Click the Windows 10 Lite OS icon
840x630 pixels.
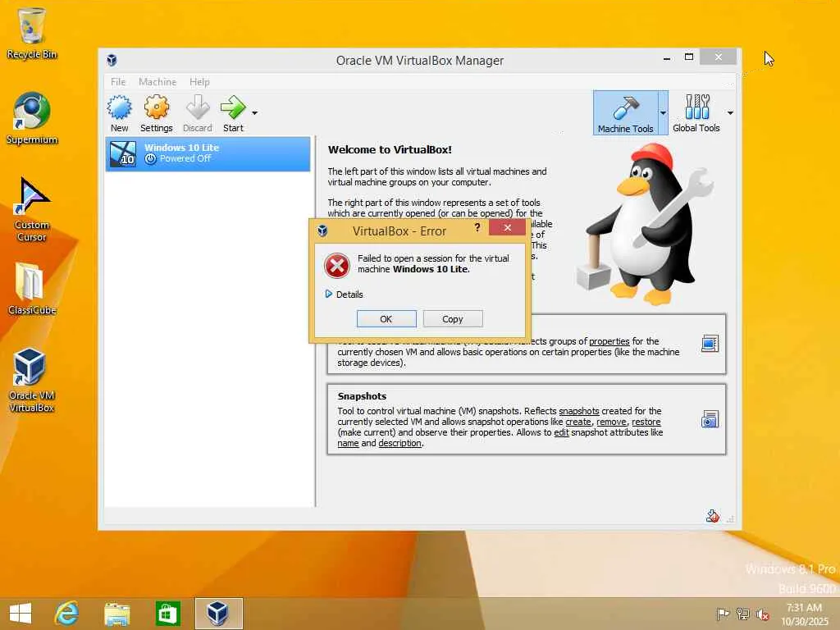click(x=123, y=153)
